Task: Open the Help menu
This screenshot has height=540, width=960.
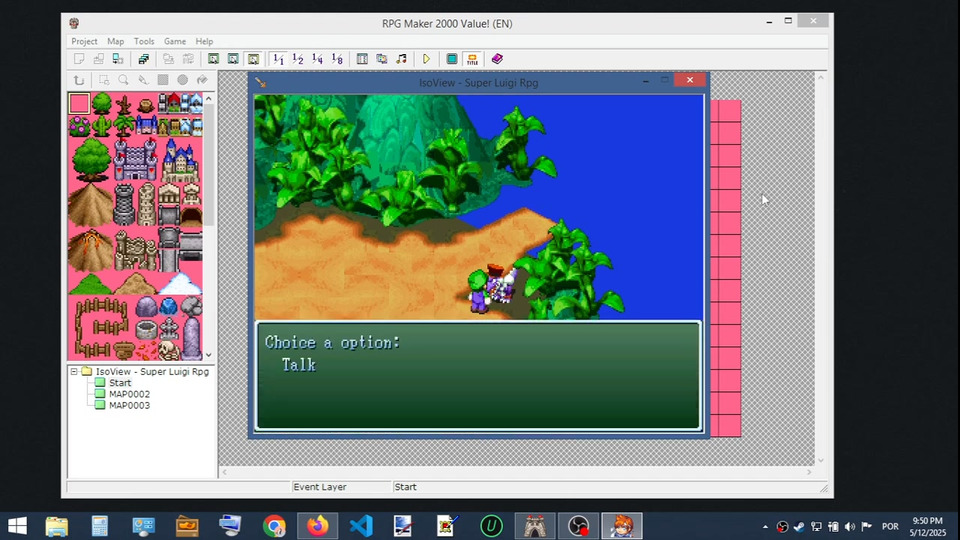Action: point(204,41)
